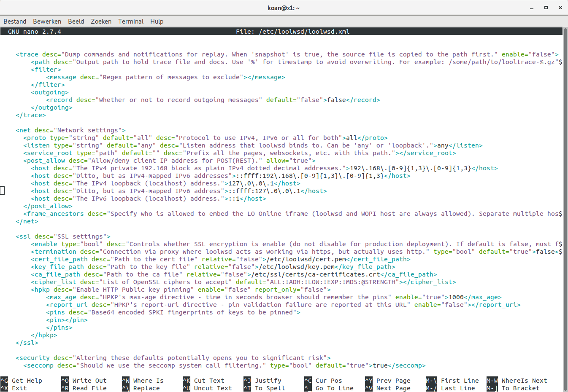568x392 pixels.
Task: Click the closing </hpkp> tag
Action: 44,335
